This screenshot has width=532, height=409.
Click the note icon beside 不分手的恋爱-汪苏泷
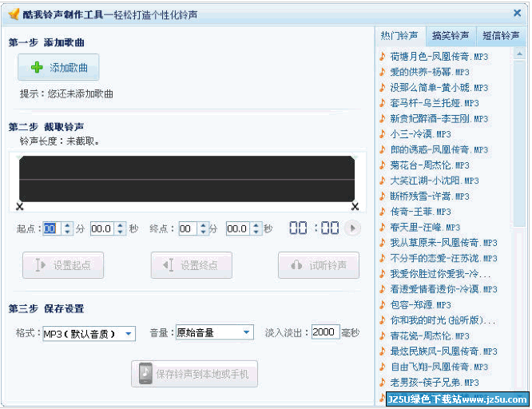(x=383, y=258)
